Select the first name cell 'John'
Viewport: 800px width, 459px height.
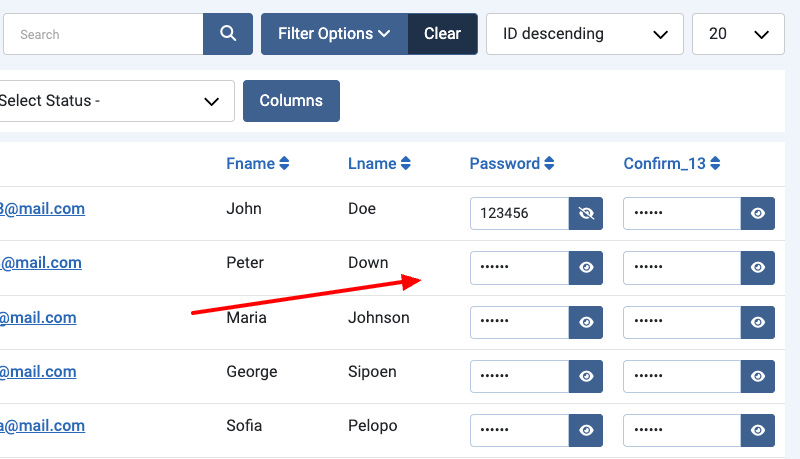pos(244,209)
